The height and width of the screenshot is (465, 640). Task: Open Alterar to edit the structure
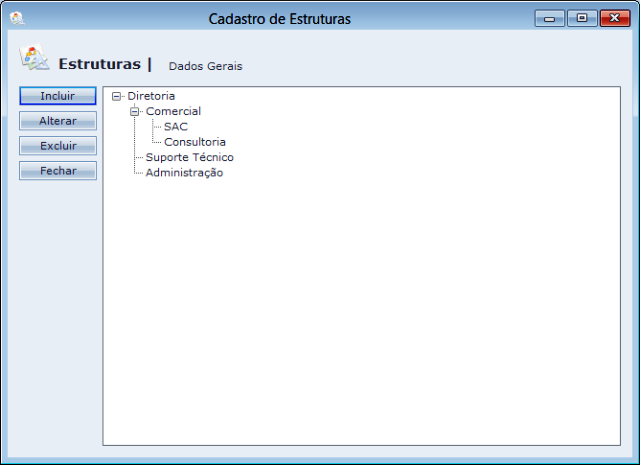pos(58,121)
